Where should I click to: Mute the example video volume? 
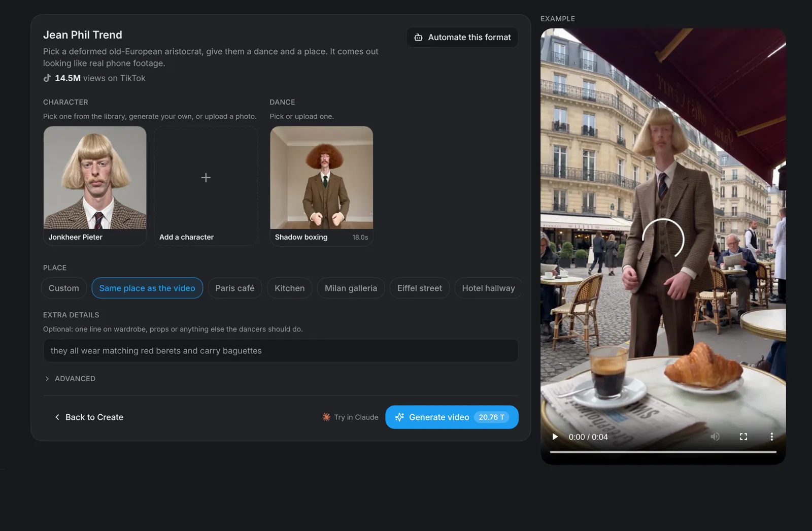pos(715,437)
